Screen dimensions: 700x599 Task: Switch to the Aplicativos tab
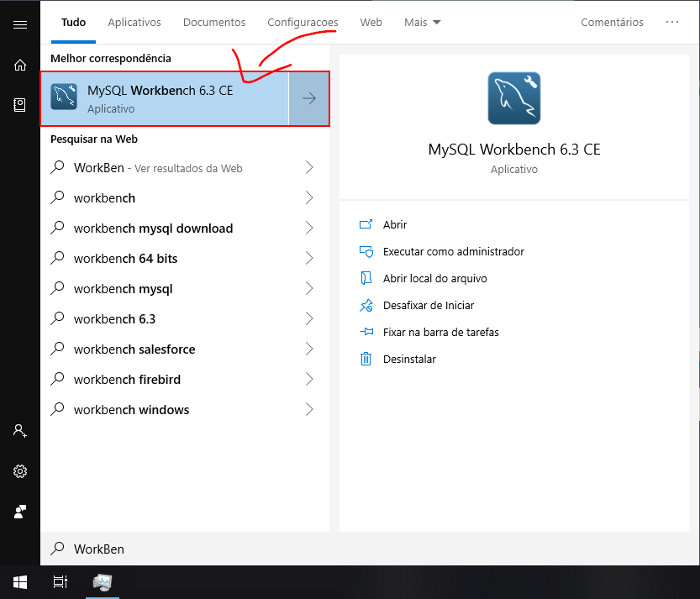point(134,23)
